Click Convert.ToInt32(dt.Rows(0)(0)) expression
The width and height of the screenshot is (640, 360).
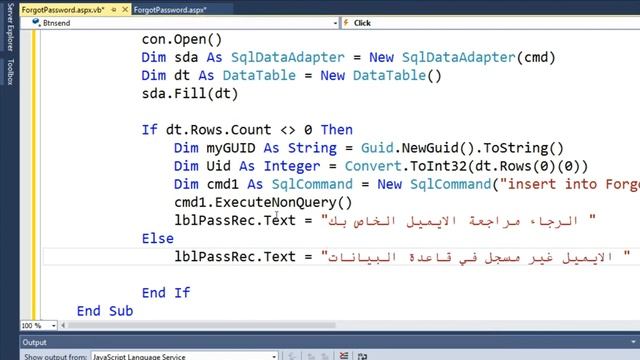[x=467, y=166]
